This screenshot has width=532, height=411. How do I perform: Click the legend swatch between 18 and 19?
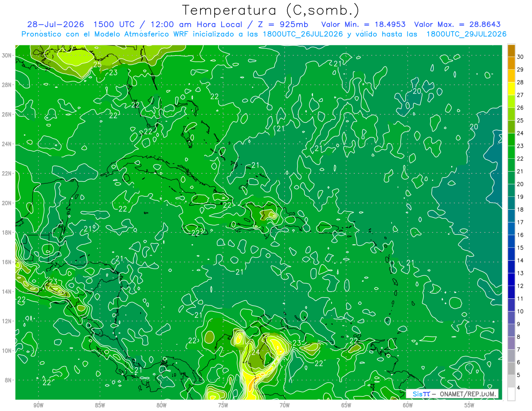tap(511, 203)
